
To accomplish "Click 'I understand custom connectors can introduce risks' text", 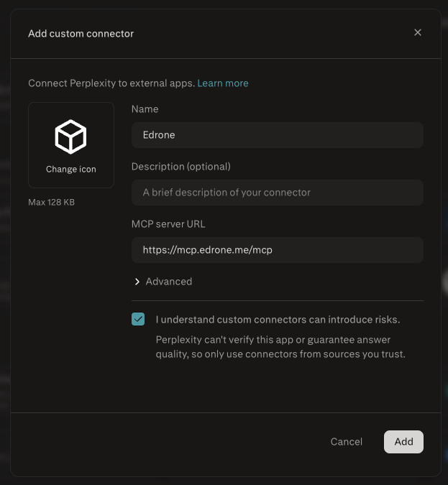I will (278, 320).
